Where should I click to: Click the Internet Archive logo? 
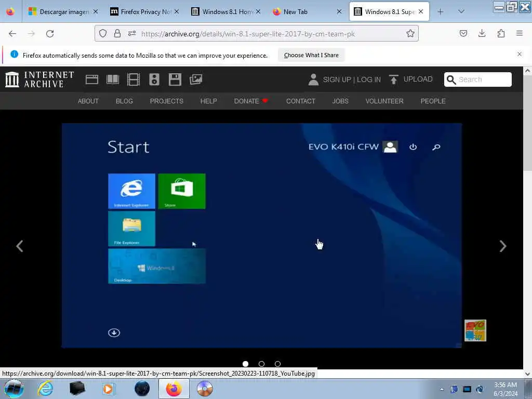[39, 79]
